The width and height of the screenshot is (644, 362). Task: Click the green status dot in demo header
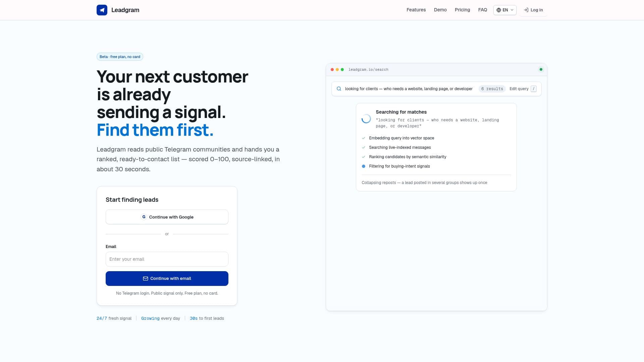pos(541,69)
